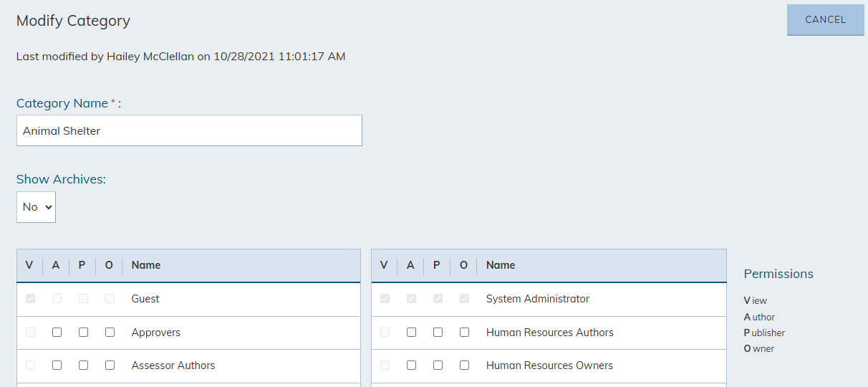Click the Author checkbox for Guest
868x387 pixels.
(57, 299)
